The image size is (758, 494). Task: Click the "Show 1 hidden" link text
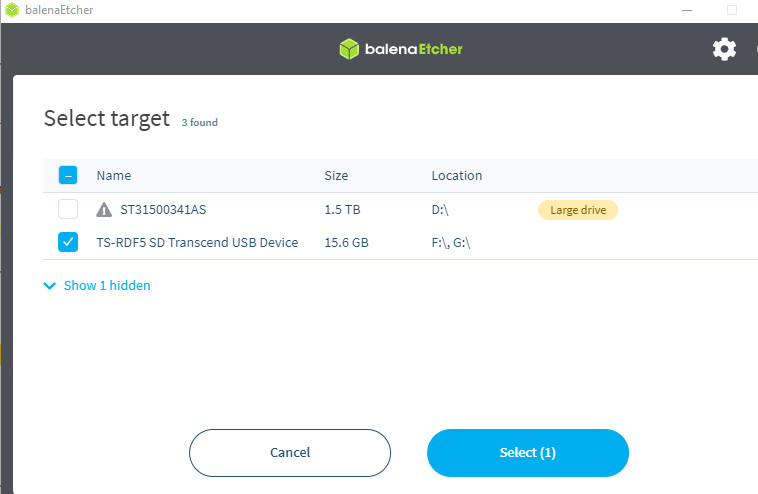107,286
